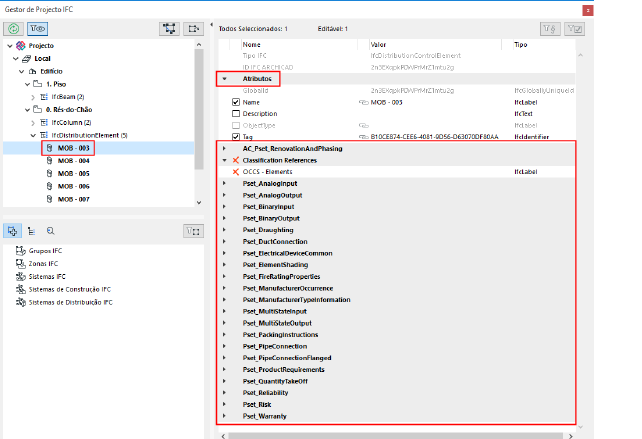
Task: Click the Valor column header
Action: pyautogui.click(x=378, y=45)
